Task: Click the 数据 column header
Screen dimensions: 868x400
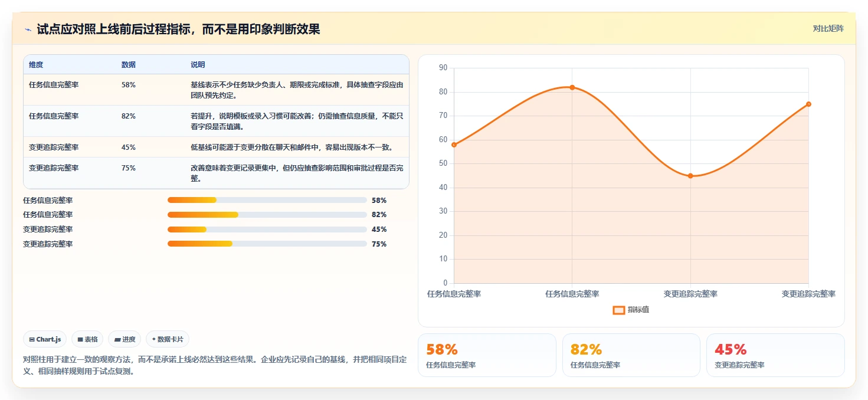Action: 129,64
